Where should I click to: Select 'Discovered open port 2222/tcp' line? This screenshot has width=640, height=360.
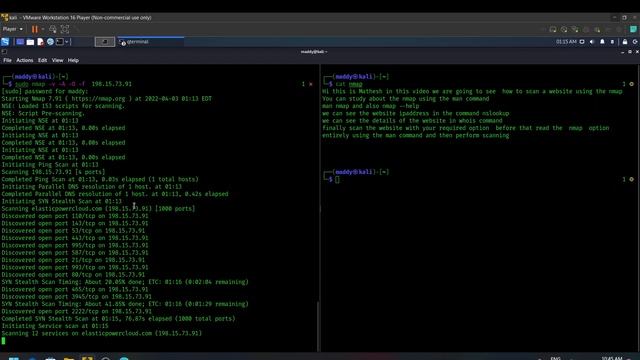76,311
